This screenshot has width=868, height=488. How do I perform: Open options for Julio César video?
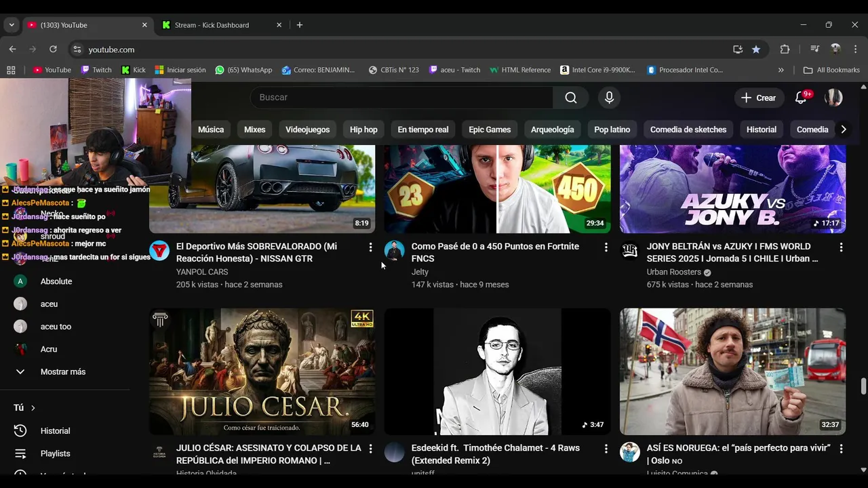tap(370, 449)
